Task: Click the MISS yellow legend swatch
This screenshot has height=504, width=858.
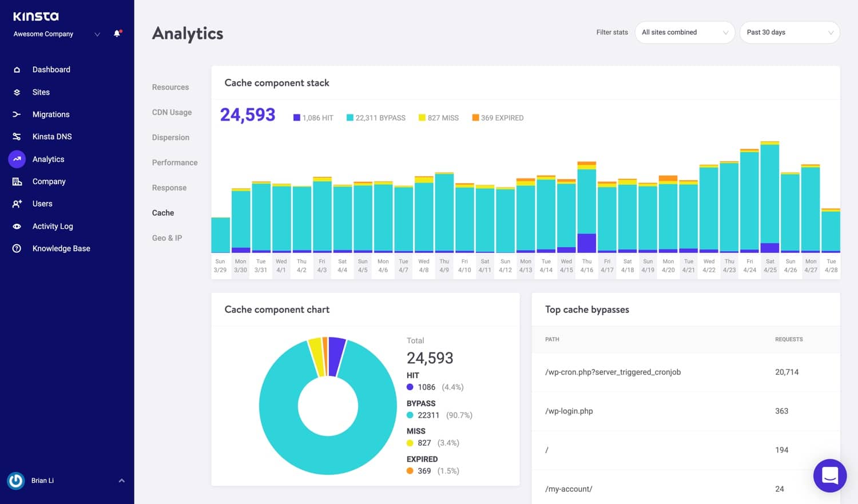Action: [422, 118]
